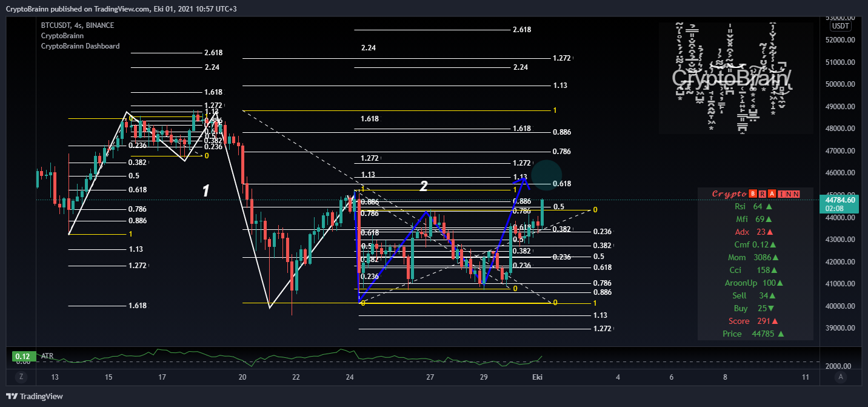Click the Buy 25 dashboard row
The image size is (868, 407).
[x=755, y=308]
